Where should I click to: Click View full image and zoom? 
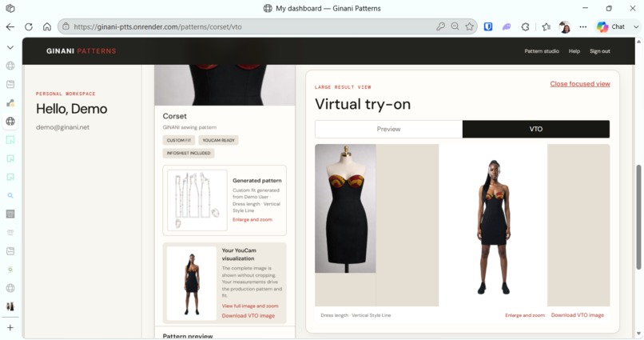[250, 306]
